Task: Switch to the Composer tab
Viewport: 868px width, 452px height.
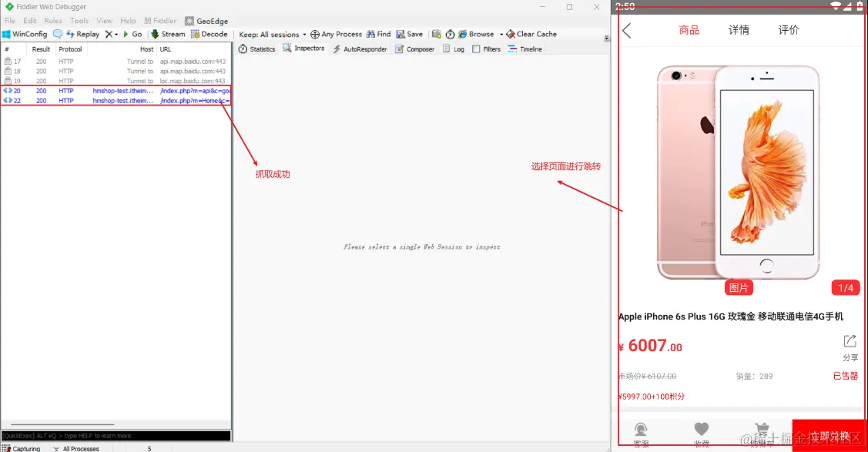Action: coord(414,49)
